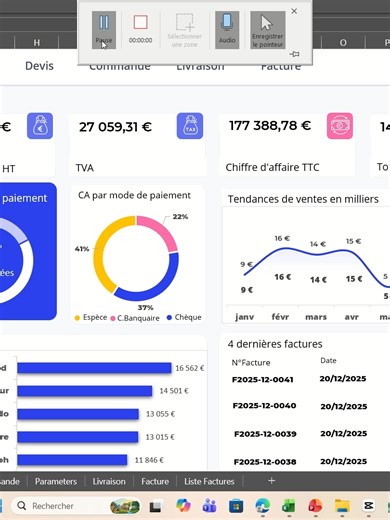Add a new sheet with plus button
Viewport: 390px width, 520px height.
[272, 481]
